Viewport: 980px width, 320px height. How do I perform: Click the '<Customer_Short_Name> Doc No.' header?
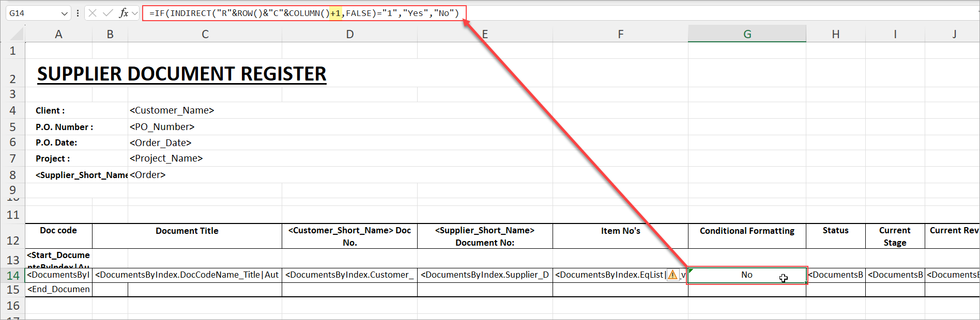(x=350, y=236)
